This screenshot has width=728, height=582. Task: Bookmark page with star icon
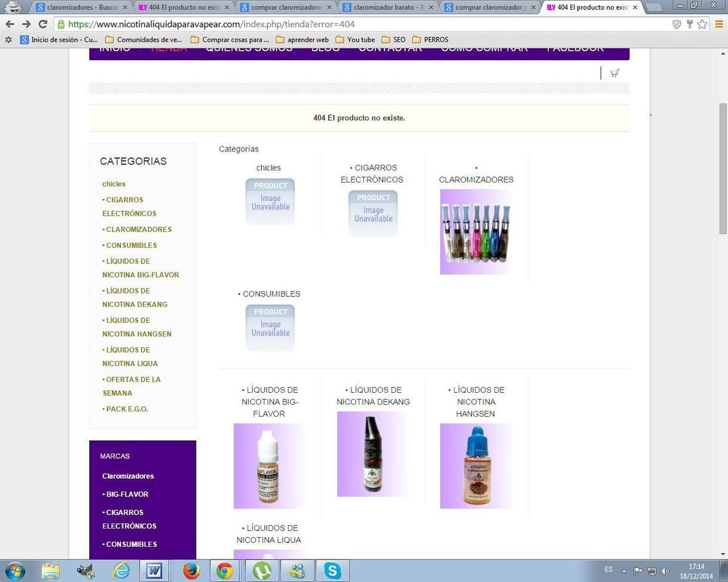coord(702,24)
